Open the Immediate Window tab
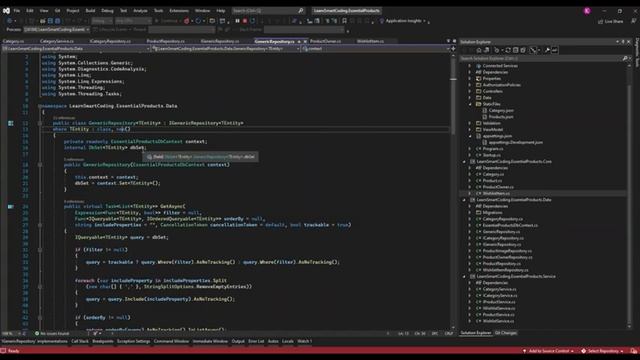 click(210, 341)
